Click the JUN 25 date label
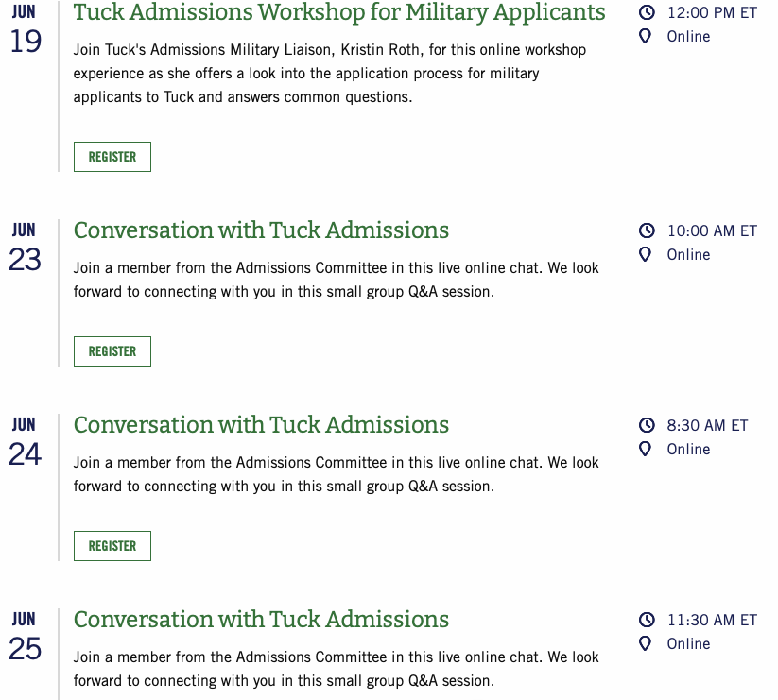The width and height of the screenshot is (778, 700). pos(25,636)
